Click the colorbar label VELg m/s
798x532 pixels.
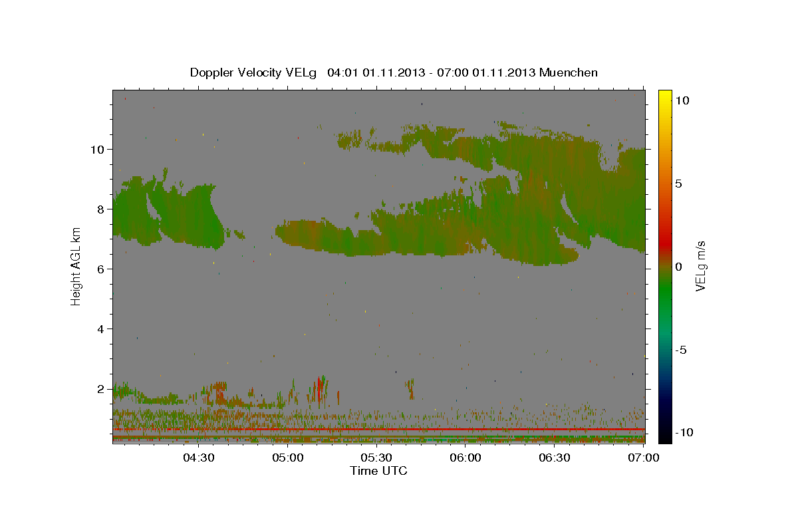coord(701,266)
